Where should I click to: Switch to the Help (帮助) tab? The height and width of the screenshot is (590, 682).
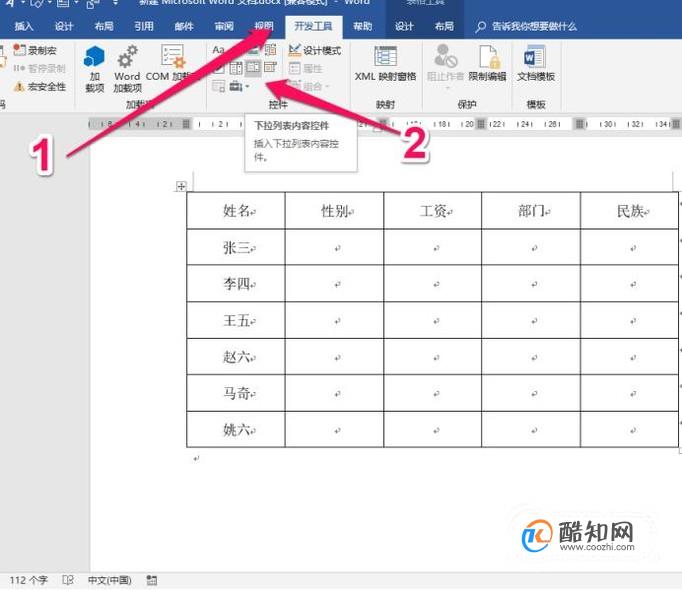click(x=362, y=27)
